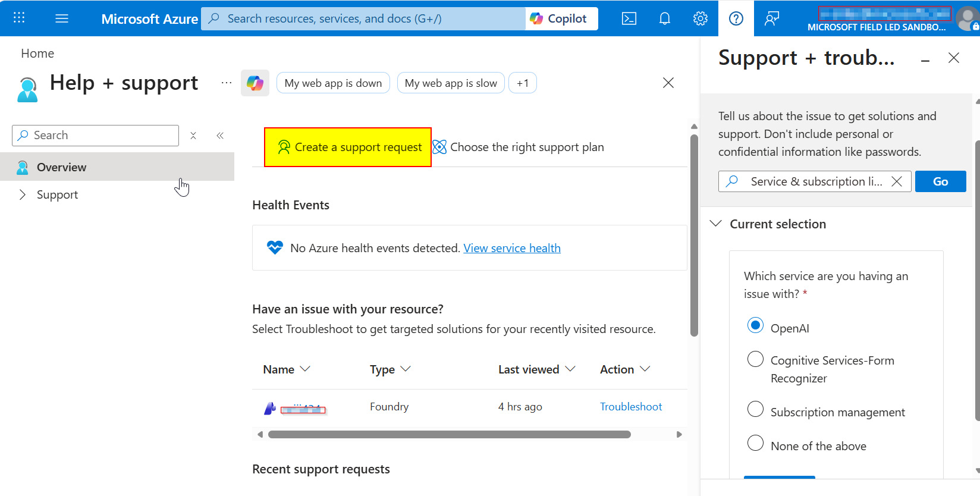The height and width of the screenshot is (496, 980).
Task: Click Choose the right support plan
Action: pyautogui.click(x=518, y=147)
